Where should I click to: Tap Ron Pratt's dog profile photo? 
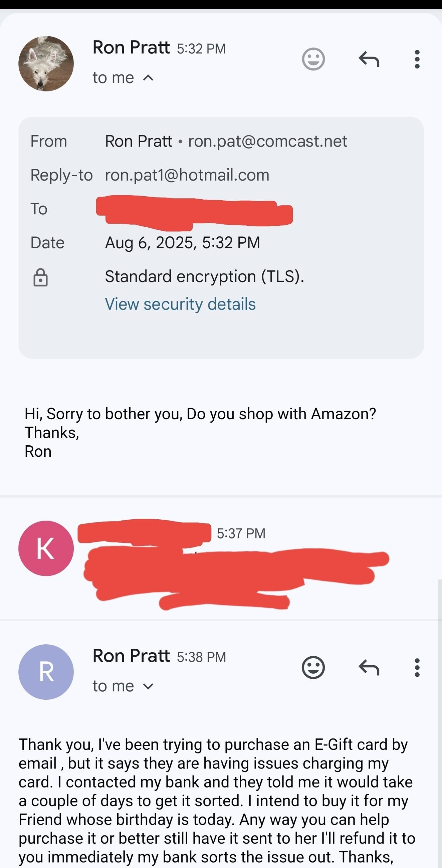46,64
